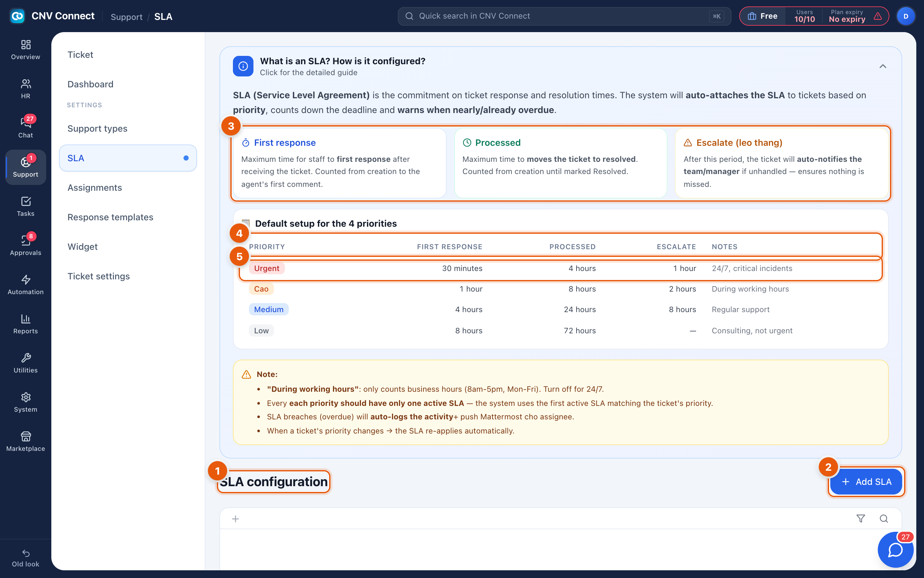Open Ticket settings

[128, 276]
